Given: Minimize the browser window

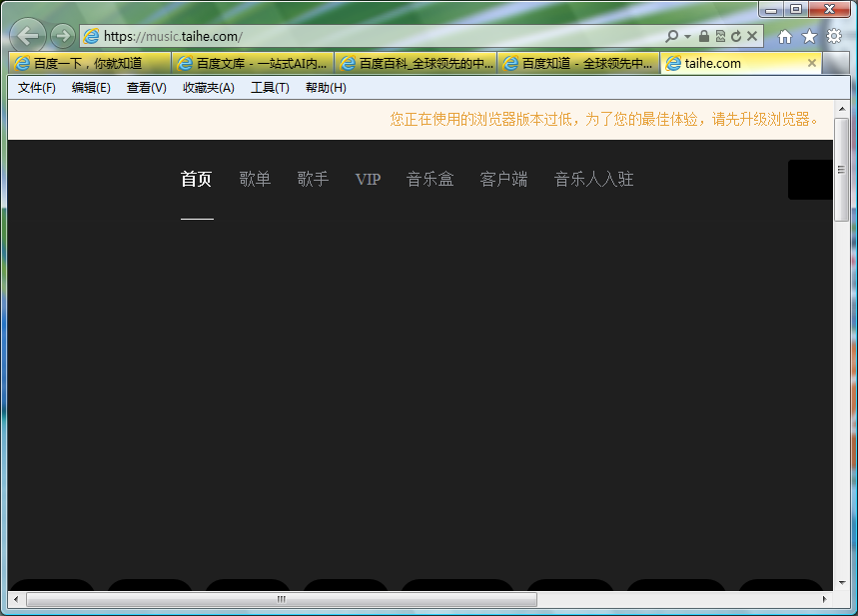Looking at the screenshot, I should [x=771, y=9].
